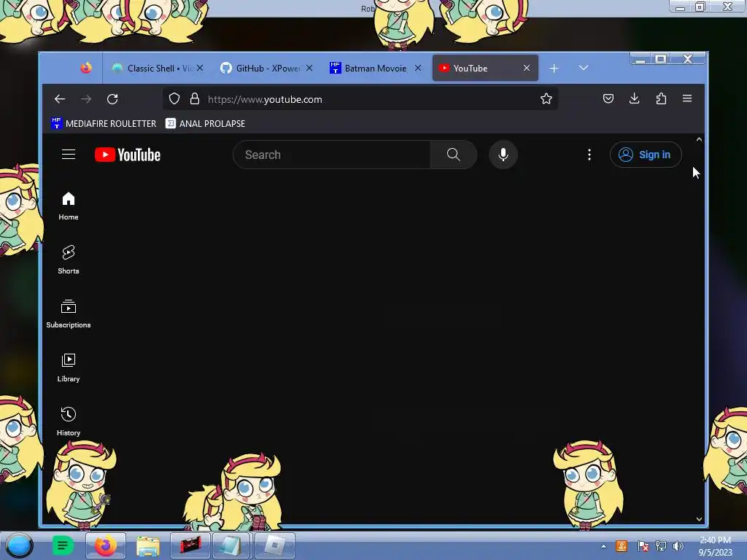Image resolution: width=747 pixels, height=560 pixels.
Task: Open a new tab with plus button
Action: 554,69
